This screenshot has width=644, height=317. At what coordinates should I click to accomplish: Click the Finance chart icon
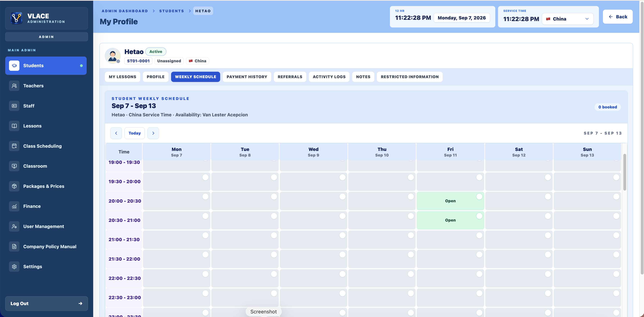point(14,206)
